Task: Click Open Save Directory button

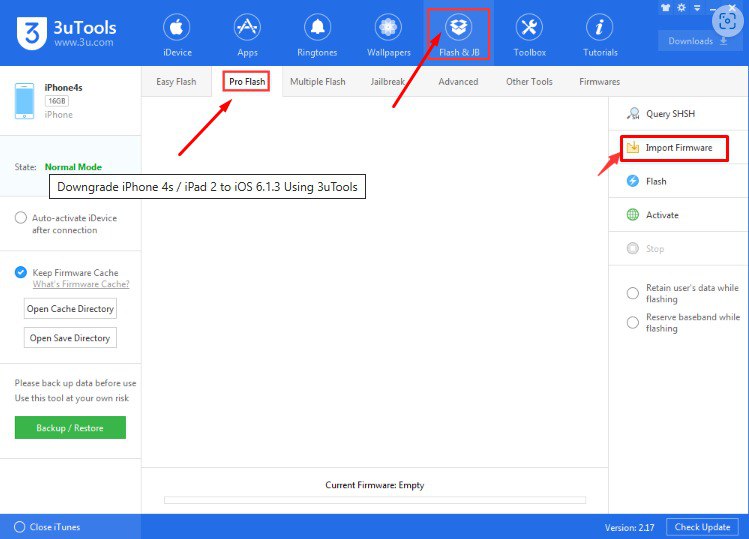Action: (x=70, y=338)
